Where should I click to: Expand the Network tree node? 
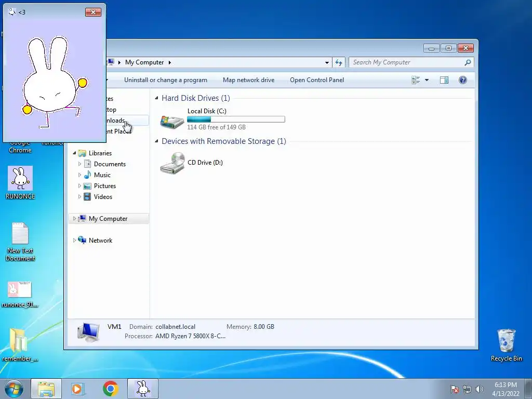tap(74, 240)
